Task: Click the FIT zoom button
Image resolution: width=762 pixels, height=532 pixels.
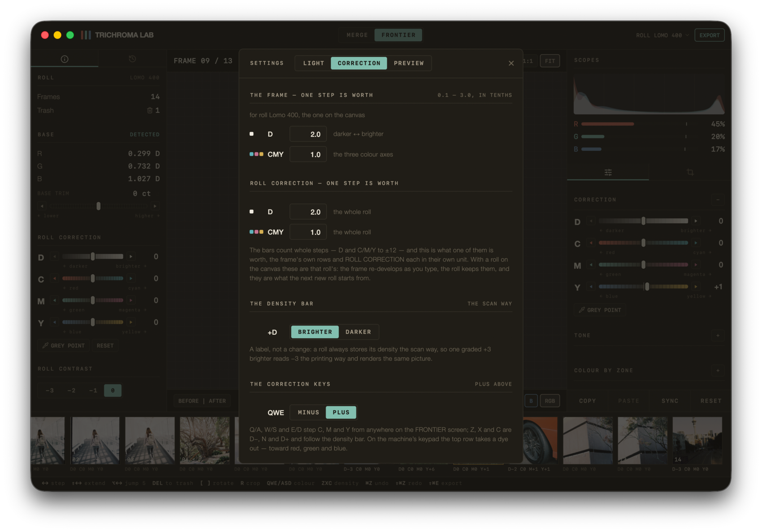Action: tap(550, 61)
